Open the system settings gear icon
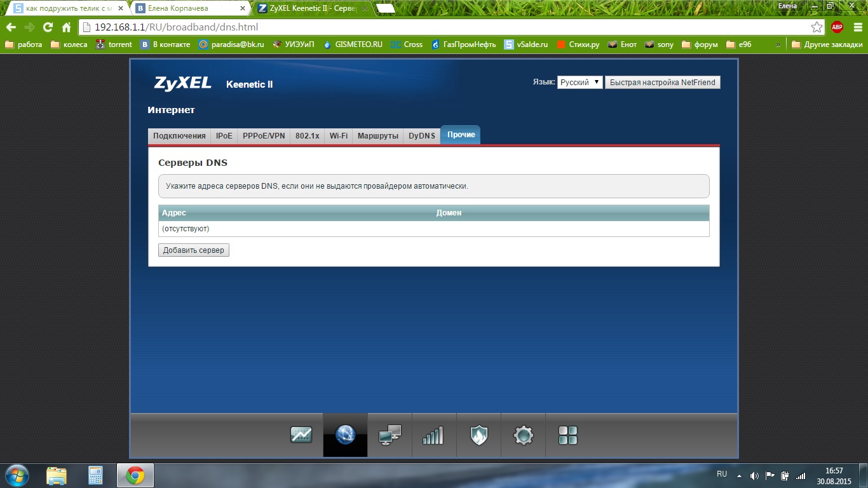The width and height of the screenshot is (868, 488). pos(523,435)
